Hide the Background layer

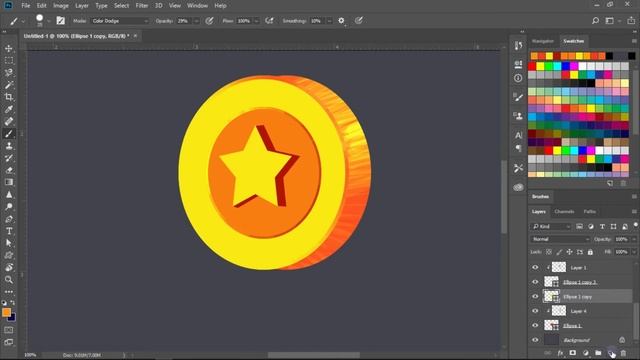tap(535, 340)
